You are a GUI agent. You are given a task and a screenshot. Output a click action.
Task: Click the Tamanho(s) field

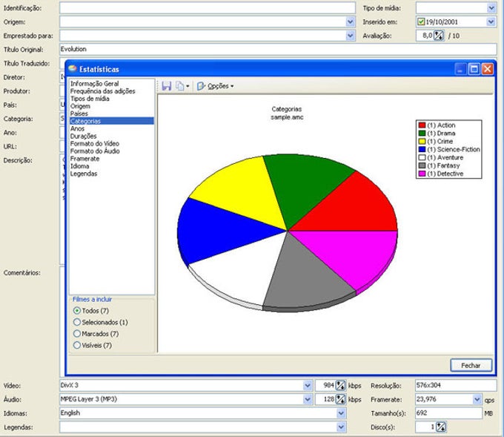[448, 413]
